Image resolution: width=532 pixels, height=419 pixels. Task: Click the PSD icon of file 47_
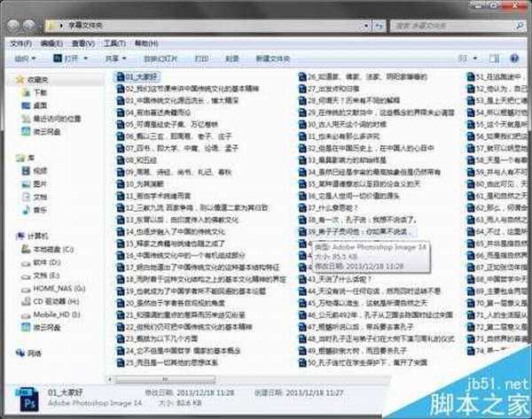(302, 327)
